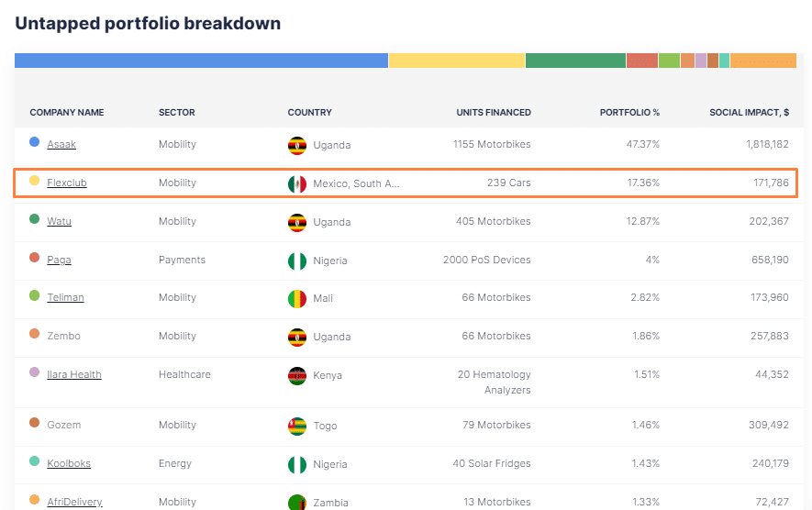Click the PORTFOLIO % column header
812x510 pixels.
click(x=629, y=112)
